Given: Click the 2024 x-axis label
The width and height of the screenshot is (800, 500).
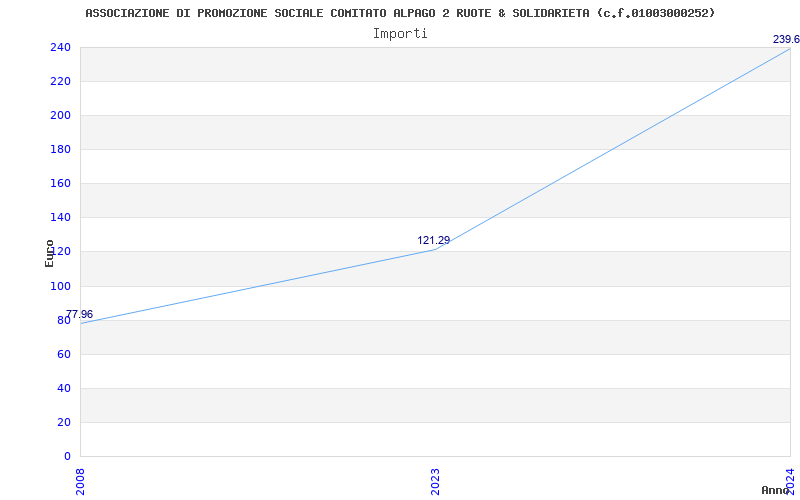Looking at the screenshot, I should tap(790, 482).
